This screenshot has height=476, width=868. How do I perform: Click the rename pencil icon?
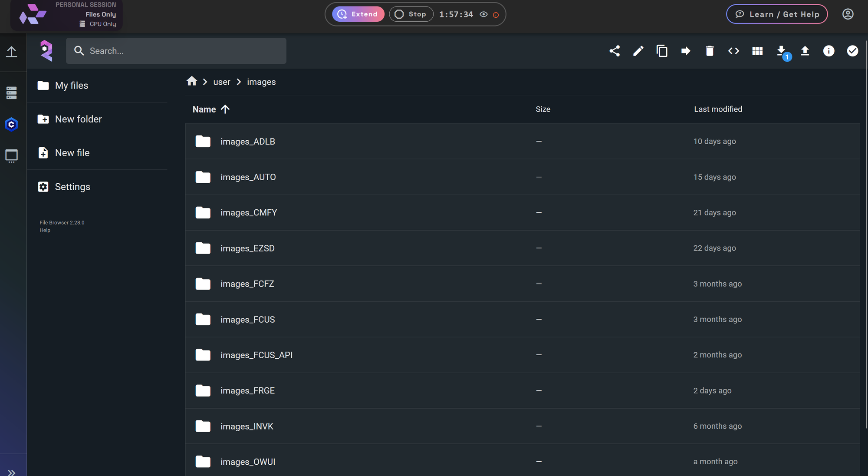click(638, 51)
